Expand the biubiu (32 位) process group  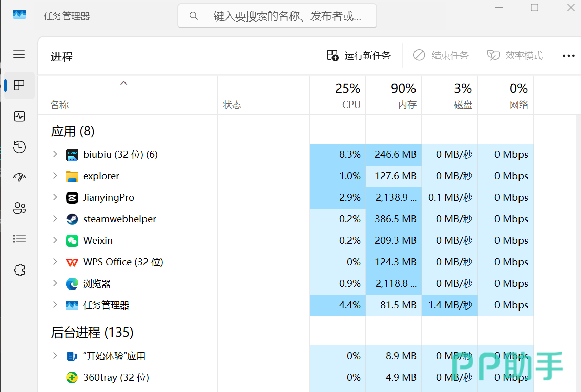(x=55, y=154)
